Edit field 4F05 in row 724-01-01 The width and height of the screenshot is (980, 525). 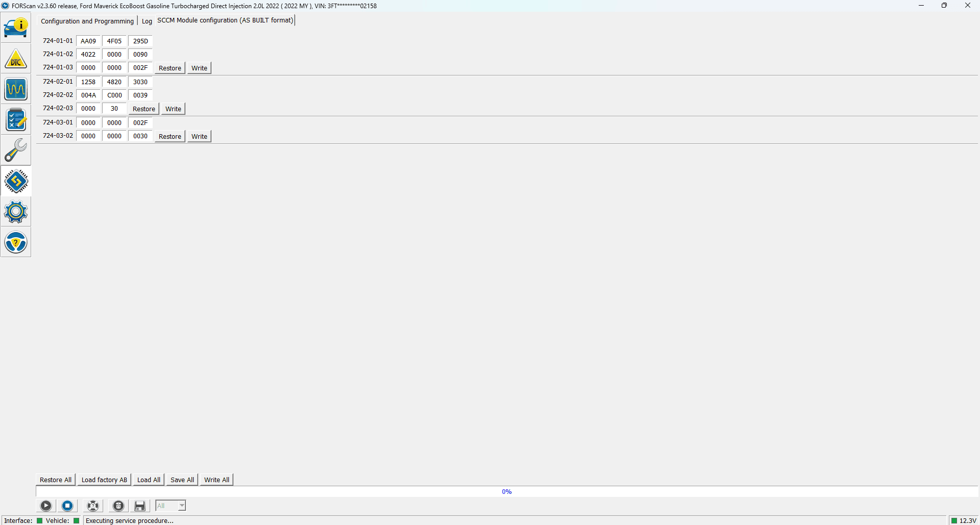114,41
